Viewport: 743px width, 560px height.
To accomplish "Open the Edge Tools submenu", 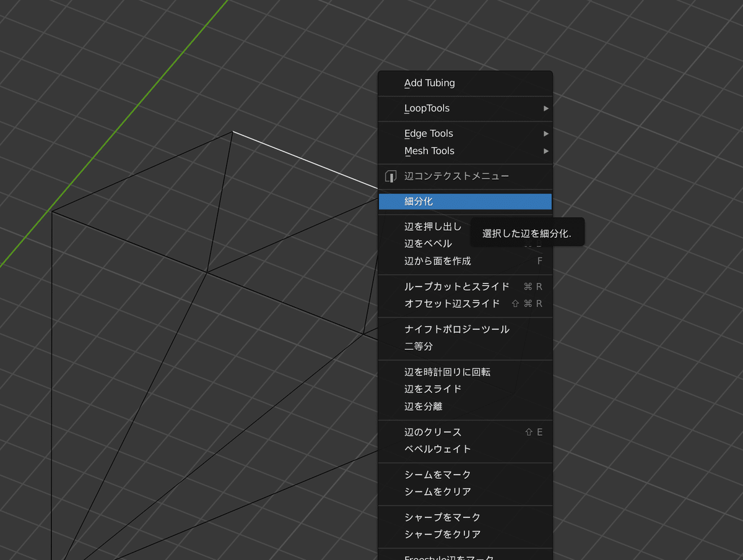I will pyautogui.click(x=465, y=134).
